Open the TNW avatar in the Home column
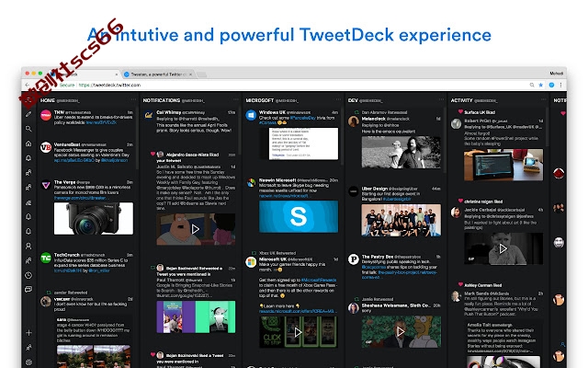 [46, 115]
